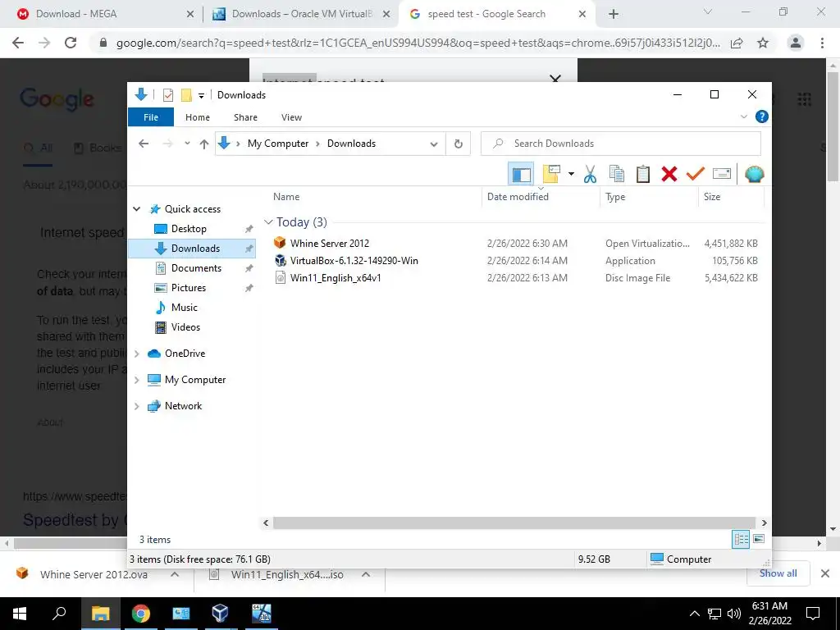Click Explorer horizontal scrollbar track
This screenshot has height=630, width=840.
click(514, 523)
